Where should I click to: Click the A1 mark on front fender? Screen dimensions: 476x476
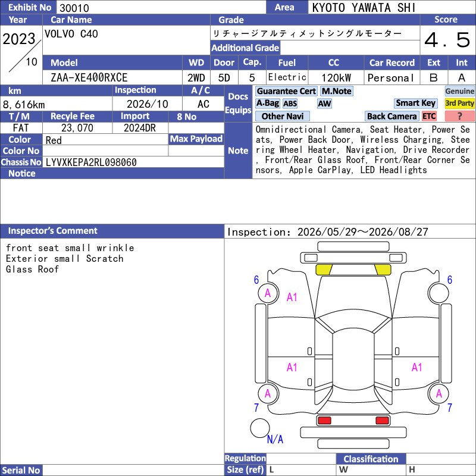point(292,297)
